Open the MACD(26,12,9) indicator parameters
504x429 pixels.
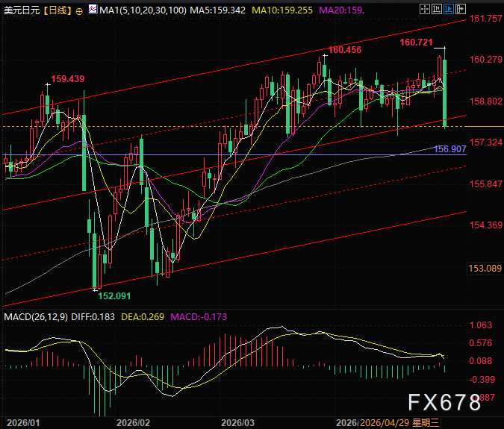[36, 317]
